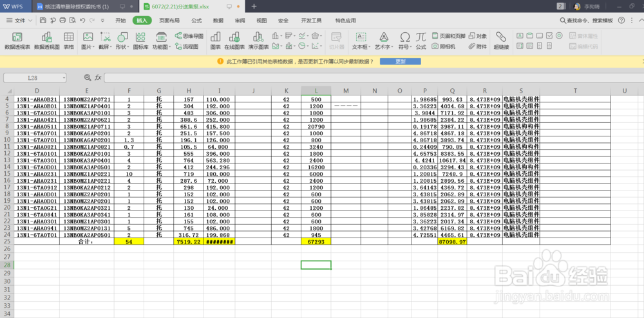The height and width of the screenshot is (318, 644).
Task: Click into the formula bar input
Action: coord(373,77)
